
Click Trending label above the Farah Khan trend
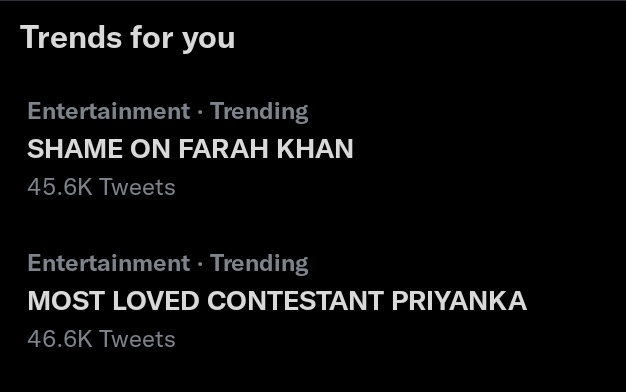pos(259,111)
